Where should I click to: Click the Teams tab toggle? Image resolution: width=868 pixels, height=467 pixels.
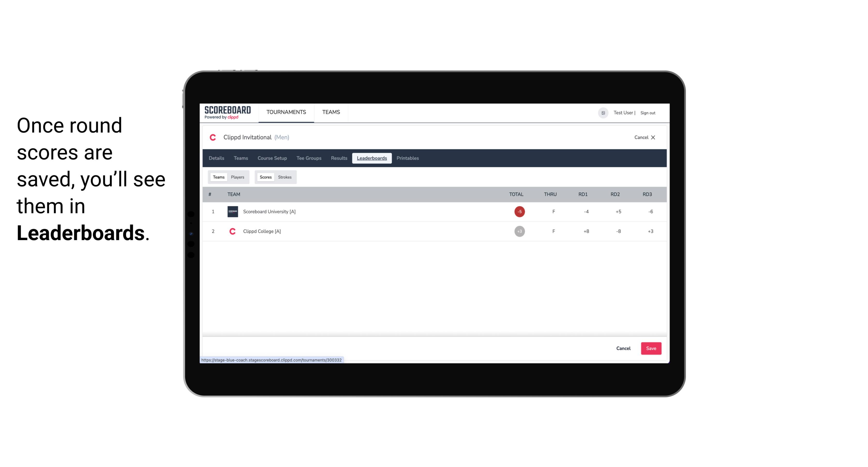pyautogui.click(x=218, y=177)
